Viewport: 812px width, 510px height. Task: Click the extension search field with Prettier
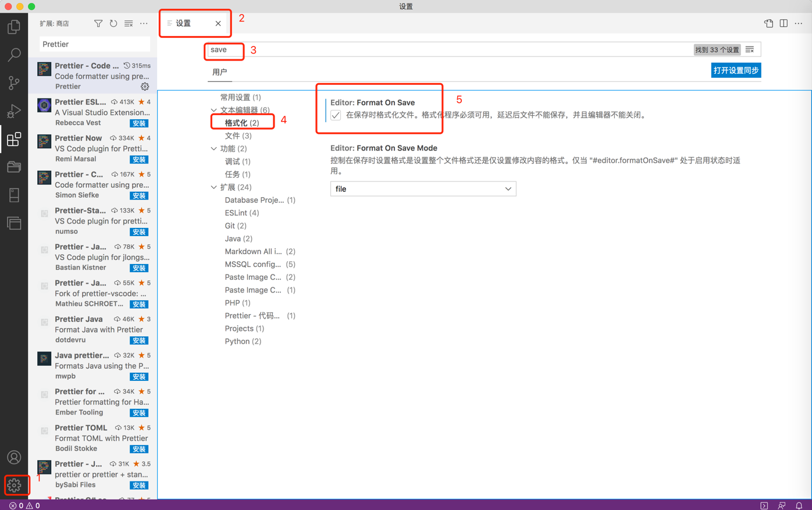pyautogui.click(x=95, y=44)
